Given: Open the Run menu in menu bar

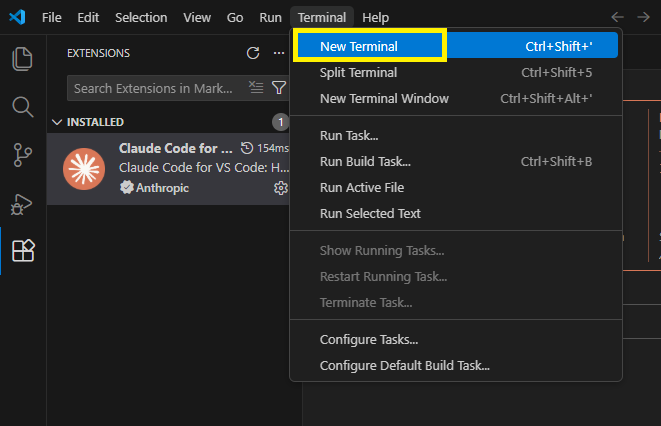Looking at the screenshot, I should 270,17.
